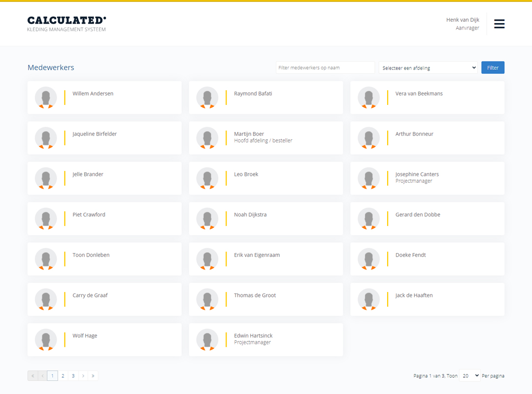Screen dimensions: 532x394
Task: Jump to last page arrow
Action: [x=93, y=376]
